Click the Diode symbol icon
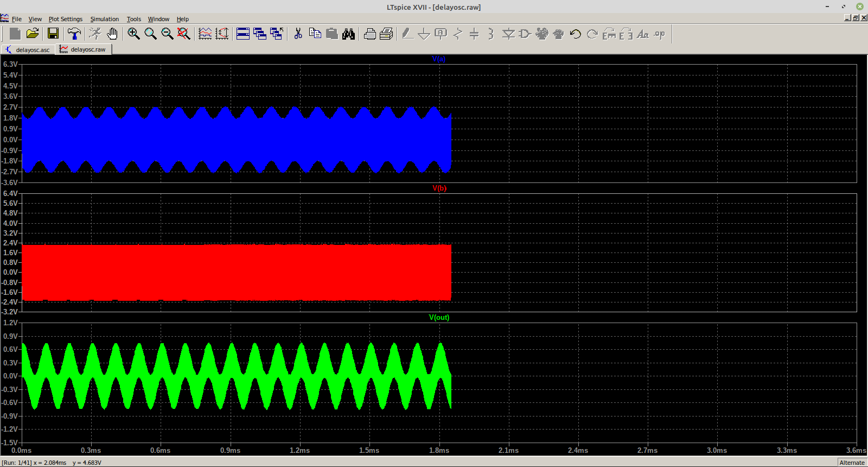 pos(508,34)
